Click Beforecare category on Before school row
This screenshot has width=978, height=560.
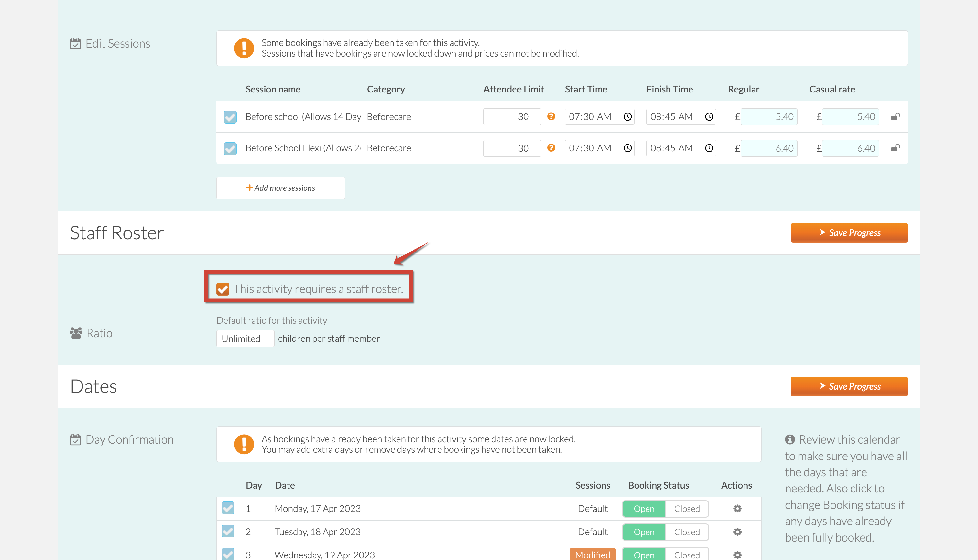coord(389,116)
